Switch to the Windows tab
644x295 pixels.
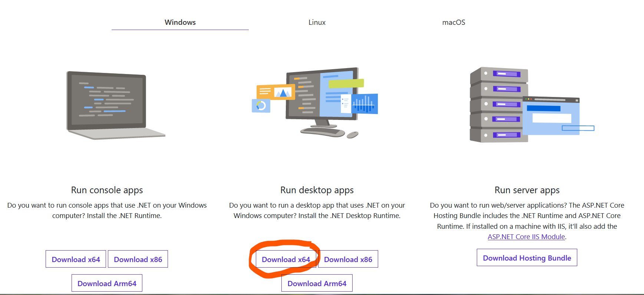click(x=180, y=22)
